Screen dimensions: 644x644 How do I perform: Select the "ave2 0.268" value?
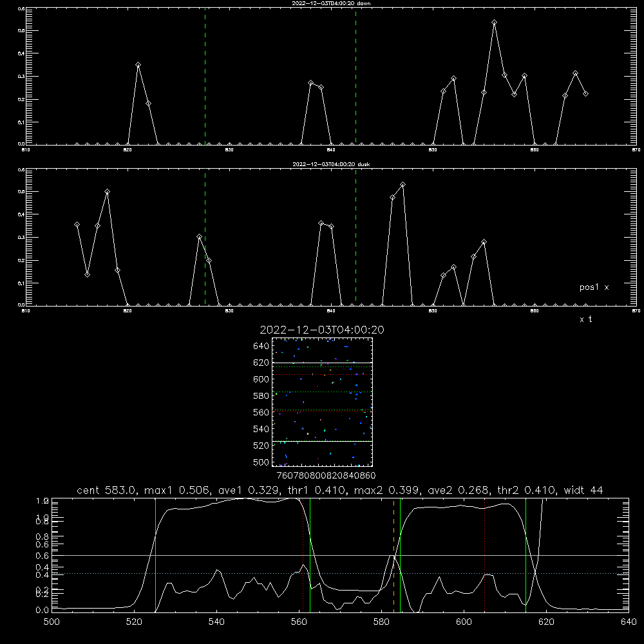457,490
